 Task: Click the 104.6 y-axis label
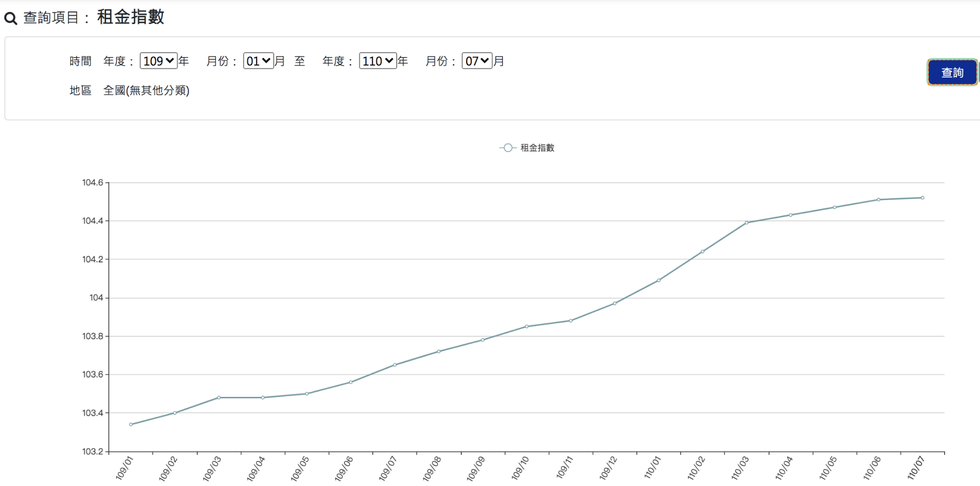click(93, 182)
